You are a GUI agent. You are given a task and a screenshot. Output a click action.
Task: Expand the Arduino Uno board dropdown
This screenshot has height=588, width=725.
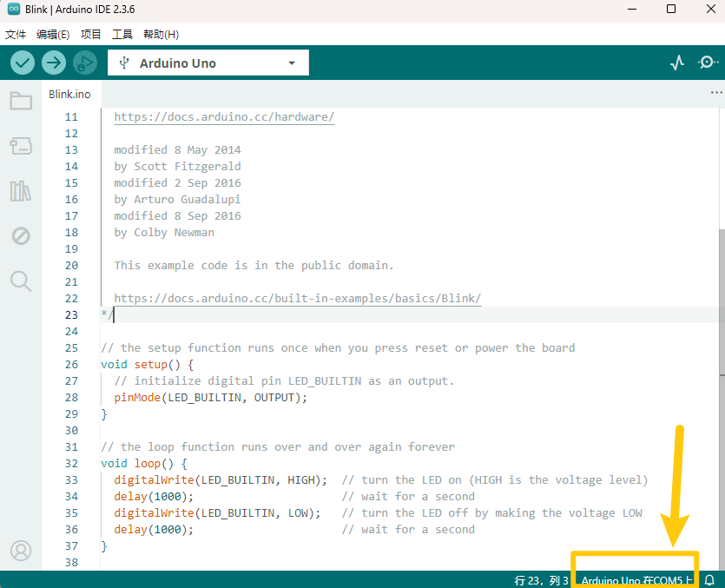(x=292, y=63)
